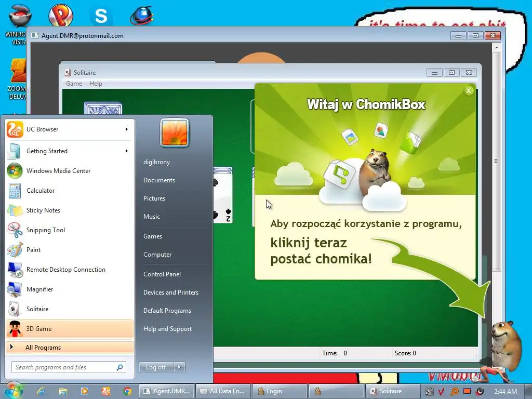Open Documents from Start menu

(x=159, y=180)
